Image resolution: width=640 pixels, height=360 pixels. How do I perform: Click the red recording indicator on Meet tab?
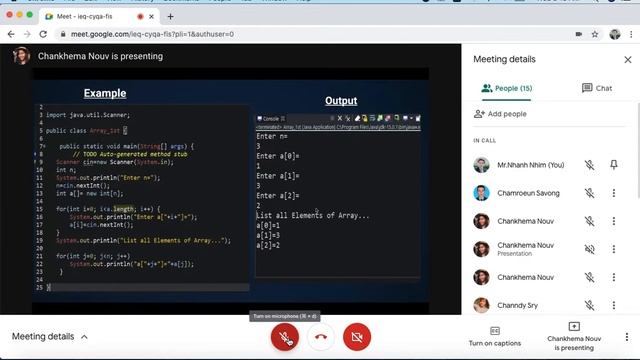[x=140, y=17]
